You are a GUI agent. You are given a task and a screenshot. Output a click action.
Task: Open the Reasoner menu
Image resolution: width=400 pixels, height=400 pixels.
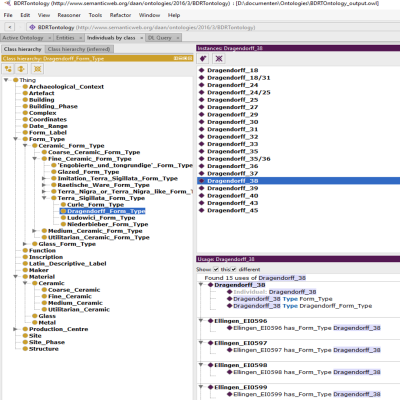pyautogui.click(x=69, y=15)
